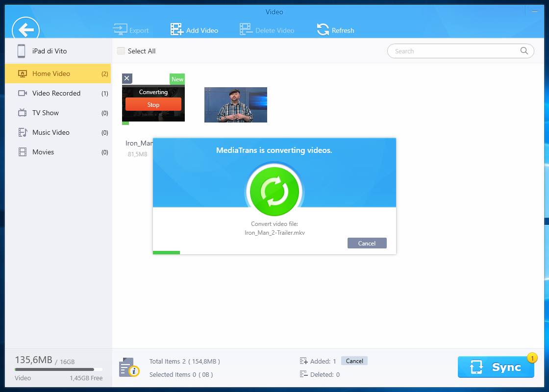Image resolution: width=549 pixels, height=392 pixels.
Task: Remove the converting video with X
Action: [127, 78]
